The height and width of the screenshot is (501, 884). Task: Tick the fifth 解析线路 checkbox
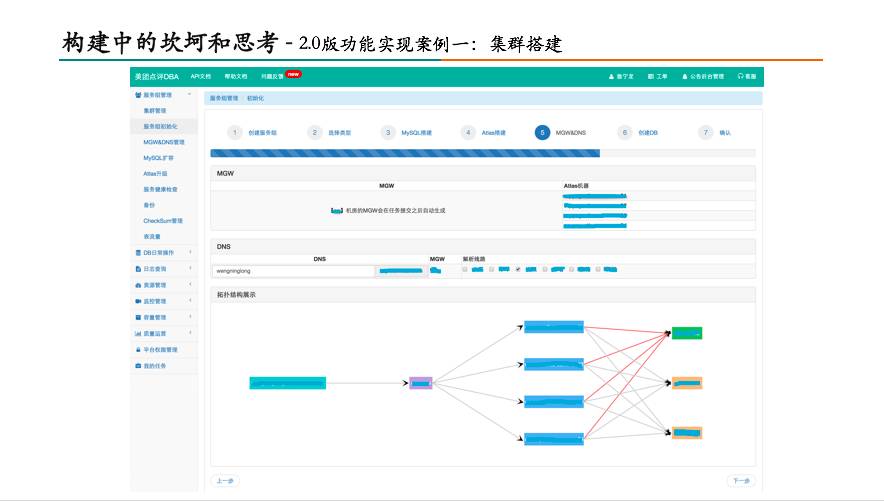point(571,269)
